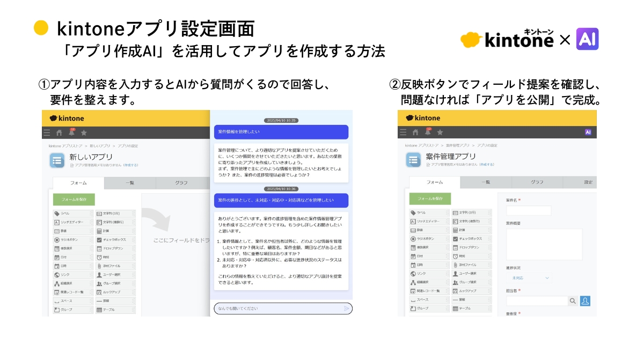The image size is (644, 338).
Task: Click the 案件名 text input
Action: (x=529, y=210)
